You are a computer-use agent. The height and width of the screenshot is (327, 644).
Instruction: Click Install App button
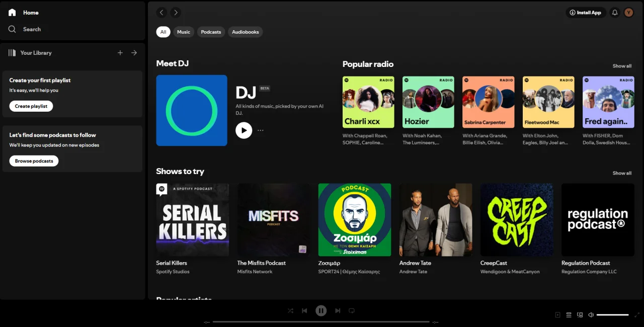585,13
